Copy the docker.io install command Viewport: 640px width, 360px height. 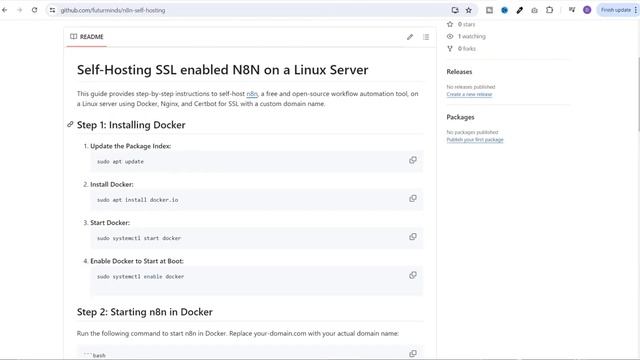(x=413, y=198)
